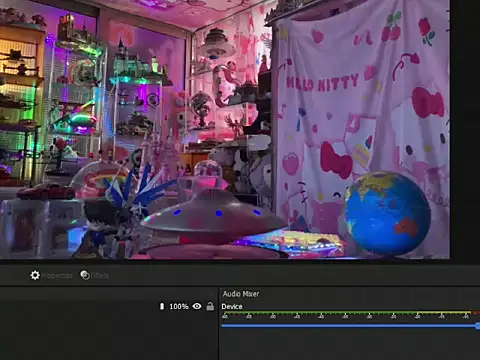Select the Device audio source label
Screen dimensions: 480x360
pyautogui.click(x=232, y=306)
